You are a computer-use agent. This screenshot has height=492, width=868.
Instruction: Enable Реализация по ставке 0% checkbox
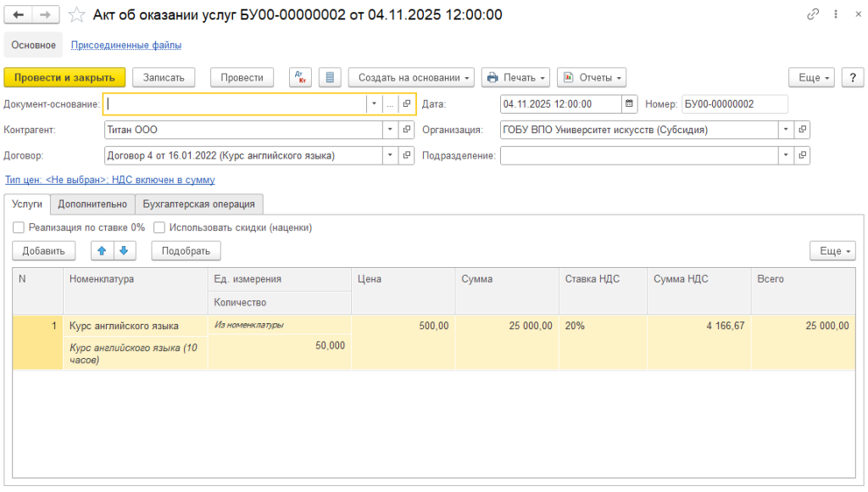19,227
